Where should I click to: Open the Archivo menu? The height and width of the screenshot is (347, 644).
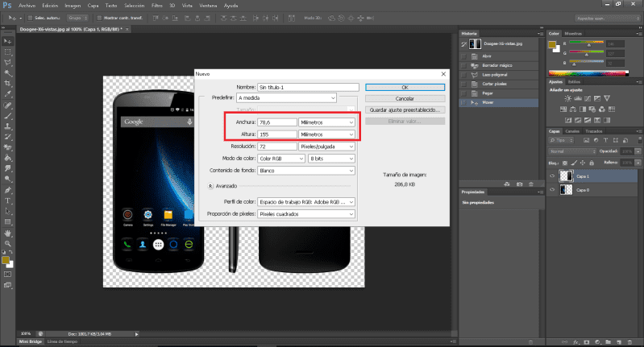27,6
